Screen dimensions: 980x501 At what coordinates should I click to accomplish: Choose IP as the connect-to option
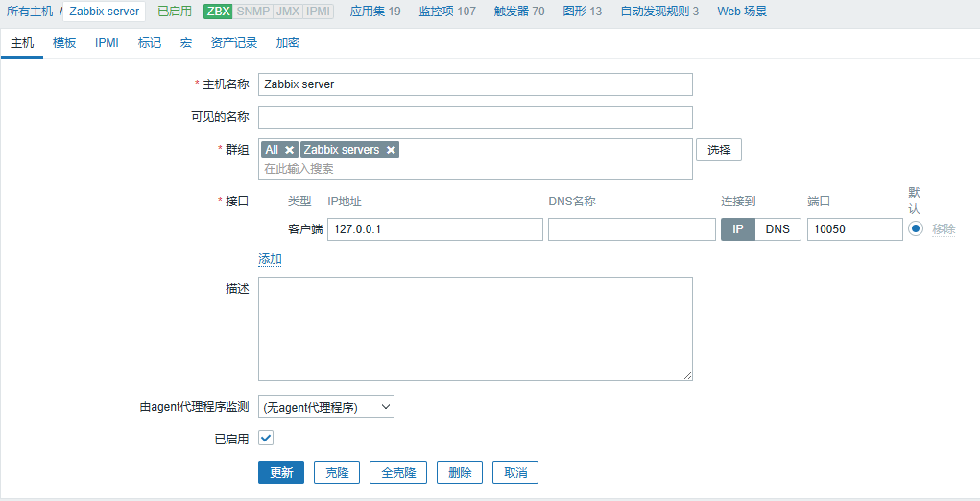[x=738, y=229]
